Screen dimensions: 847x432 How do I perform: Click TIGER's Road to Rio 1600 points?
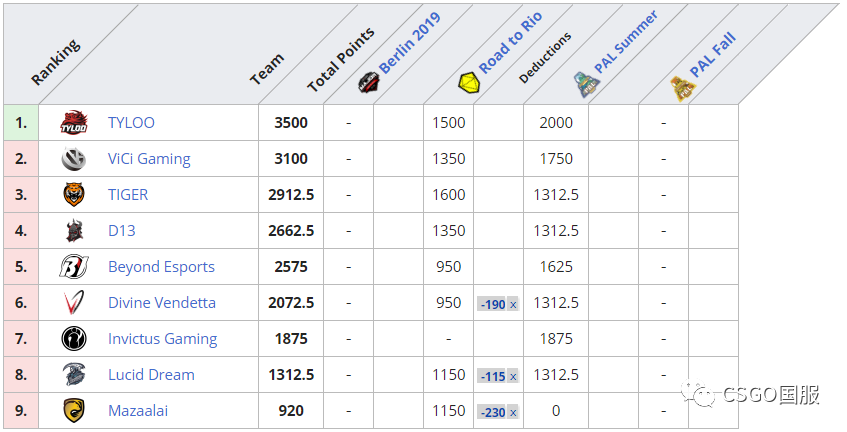(x=448, y=194)
